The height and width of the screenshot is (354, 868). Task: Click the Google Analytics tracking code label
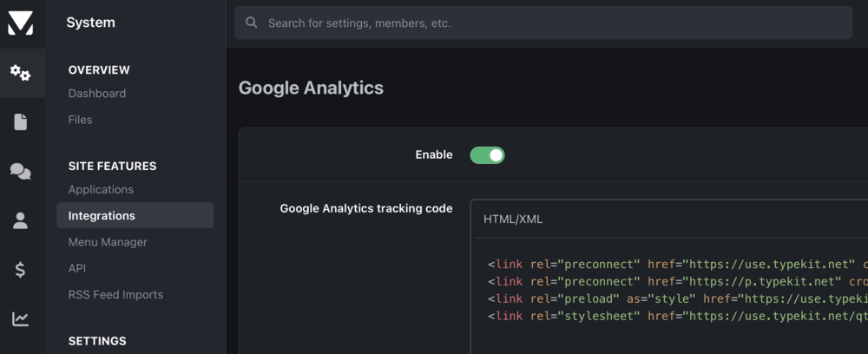pos(366,208)
